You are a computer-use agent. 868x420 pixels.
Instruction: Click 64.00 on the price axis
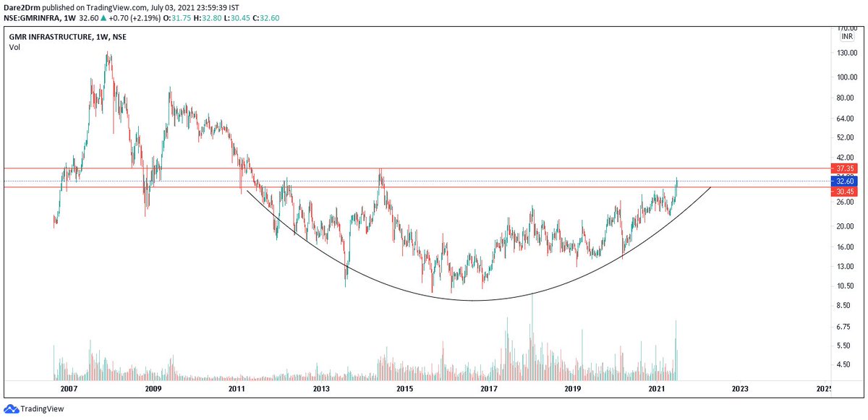click(x=847, y=119)
